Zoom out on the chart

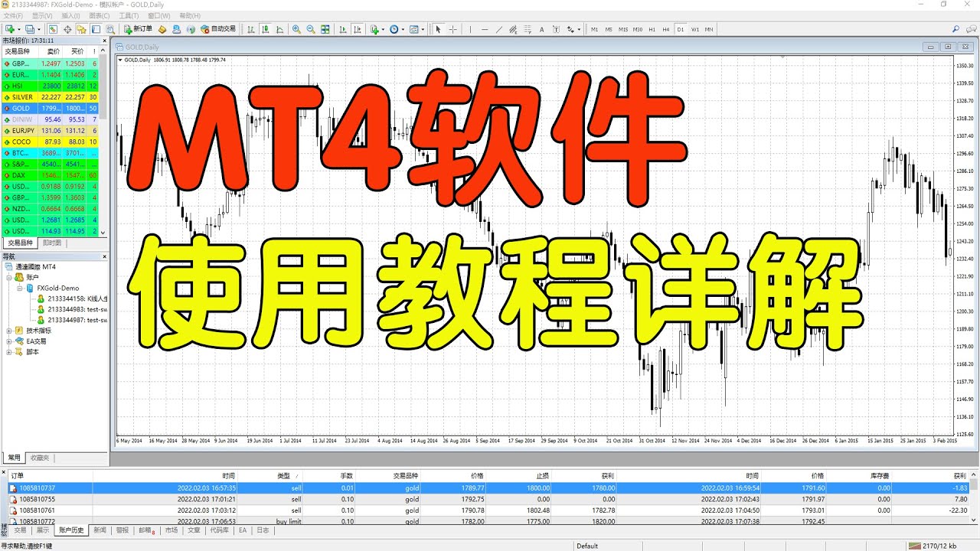[x=310, y=29]
